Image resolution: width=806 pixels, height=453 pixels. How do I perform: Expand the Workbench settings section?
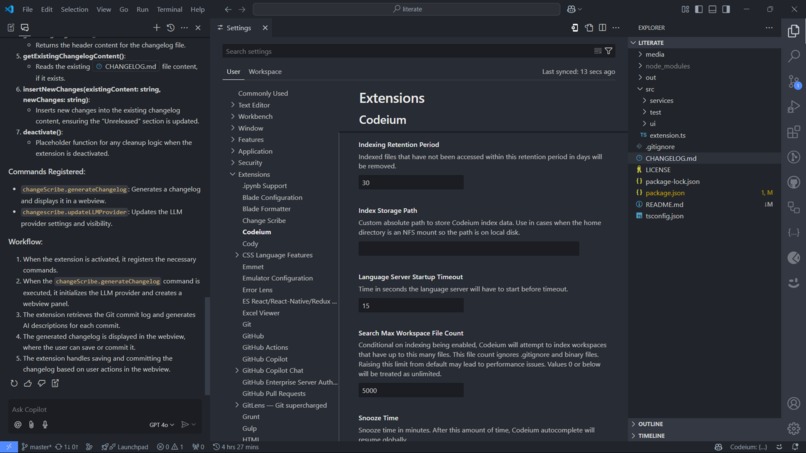coord(232,116)
